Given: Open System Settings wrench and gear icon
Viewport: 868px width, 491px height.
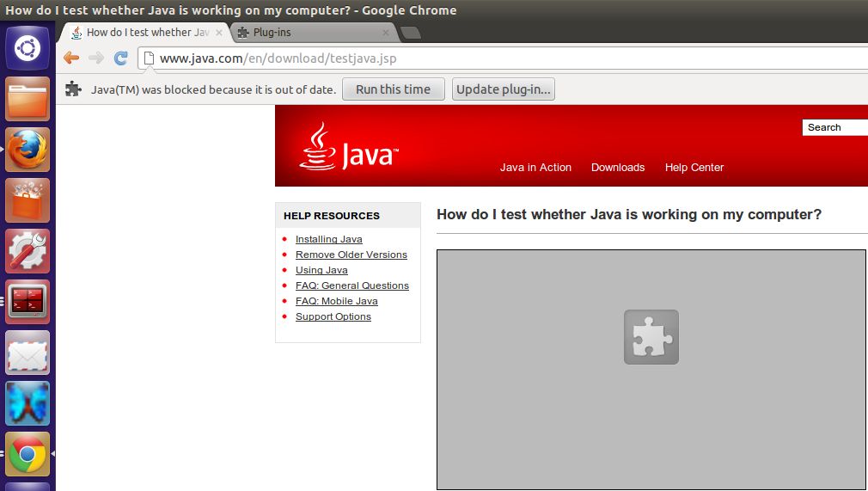Looking at the screenshot, I should click(28, 251).
